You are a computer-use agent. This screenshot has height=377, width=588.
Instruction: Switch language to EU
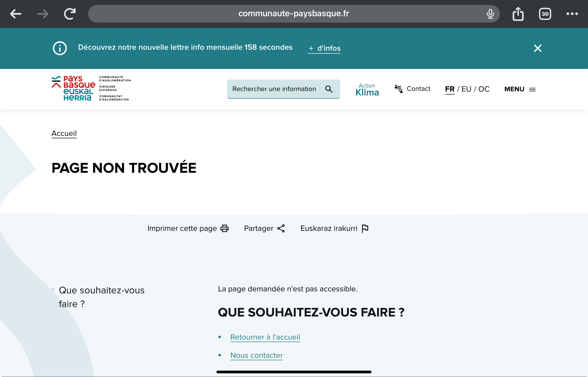[x=466, y=89]
